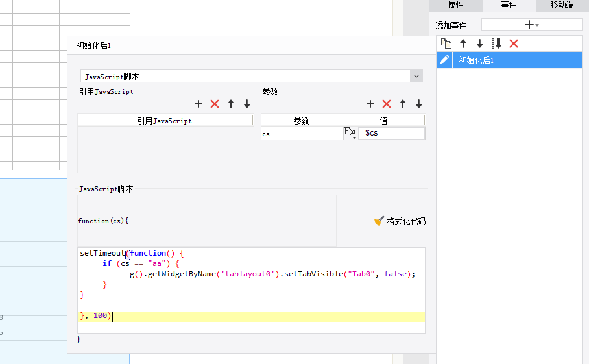
Task: Click the =$cs value field
Action: click(391, 133)
